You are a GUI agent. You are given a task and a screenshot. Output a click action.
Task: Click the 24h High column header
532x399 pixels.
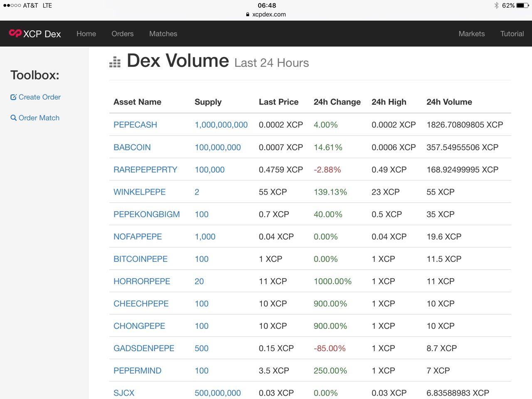tap(389, 102)
